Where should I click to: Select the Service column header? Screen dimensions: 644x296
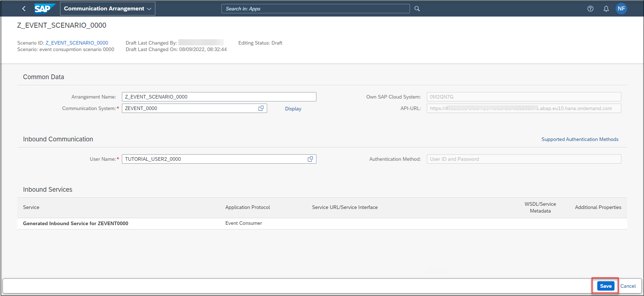pyautogui.click(x=31, y=207)
